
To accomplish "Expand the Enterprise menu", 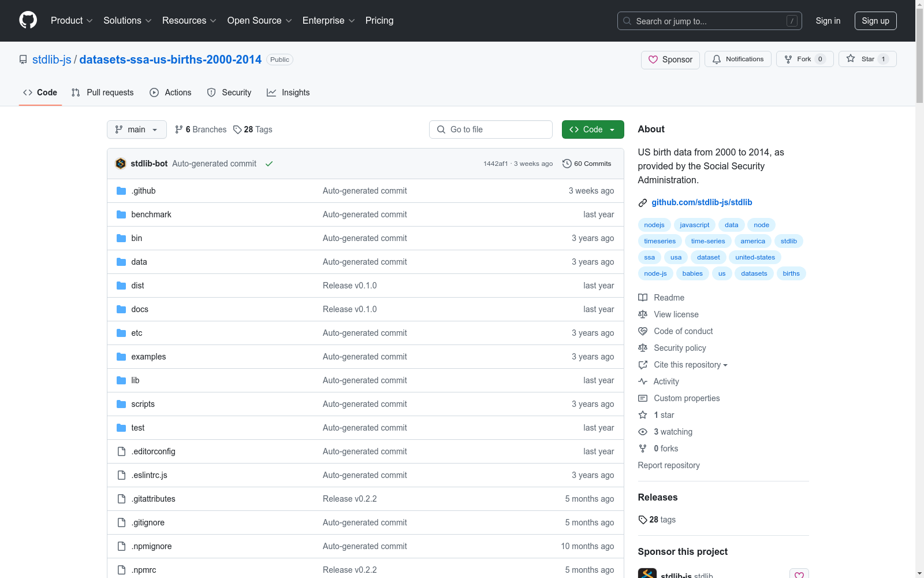I will pyautogui.click(x=329, y=20).
